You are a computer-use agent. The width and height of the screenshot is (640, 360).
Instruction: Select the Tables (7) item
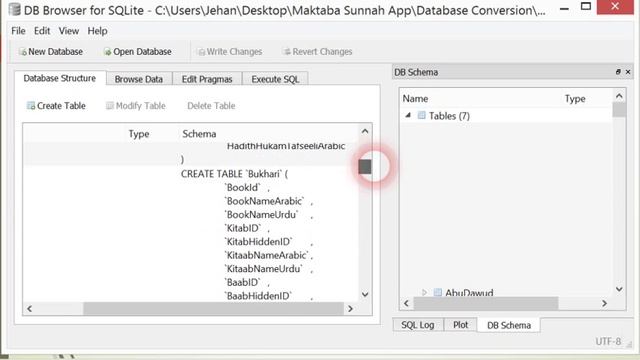coord(449,116)
